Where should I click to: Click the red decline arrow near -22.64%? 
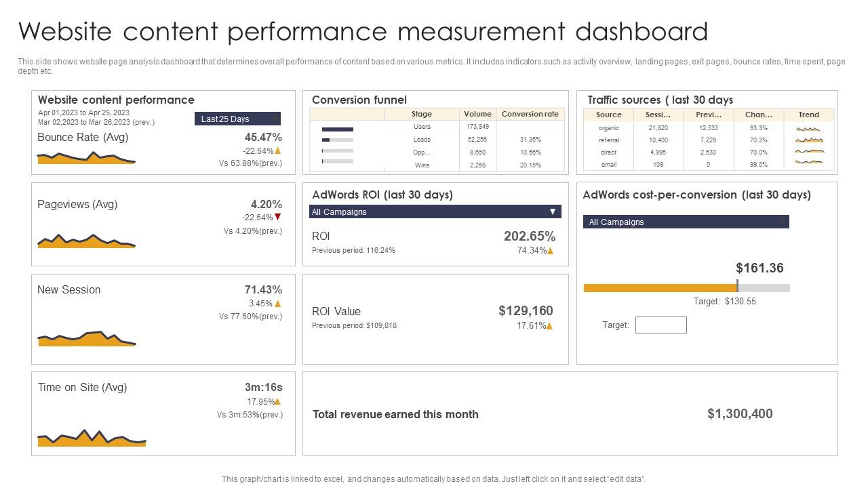[278, 218]
